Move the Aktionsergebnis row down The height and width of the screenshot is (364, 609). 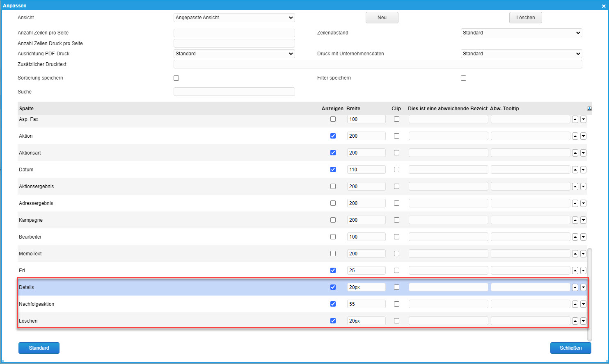pos(583,187)
